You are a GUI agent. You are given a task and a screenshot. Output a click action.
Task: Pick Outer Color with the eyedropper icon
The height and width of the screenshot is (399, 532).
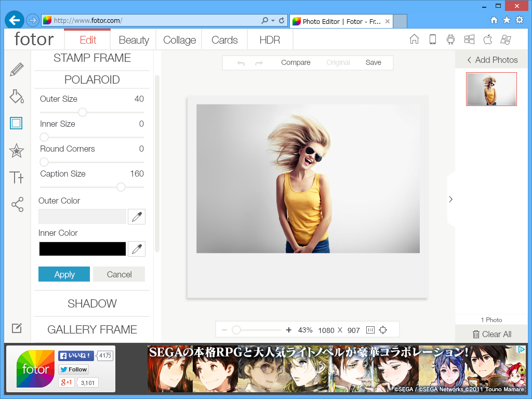pyautogui.click(x=136, y=217)
